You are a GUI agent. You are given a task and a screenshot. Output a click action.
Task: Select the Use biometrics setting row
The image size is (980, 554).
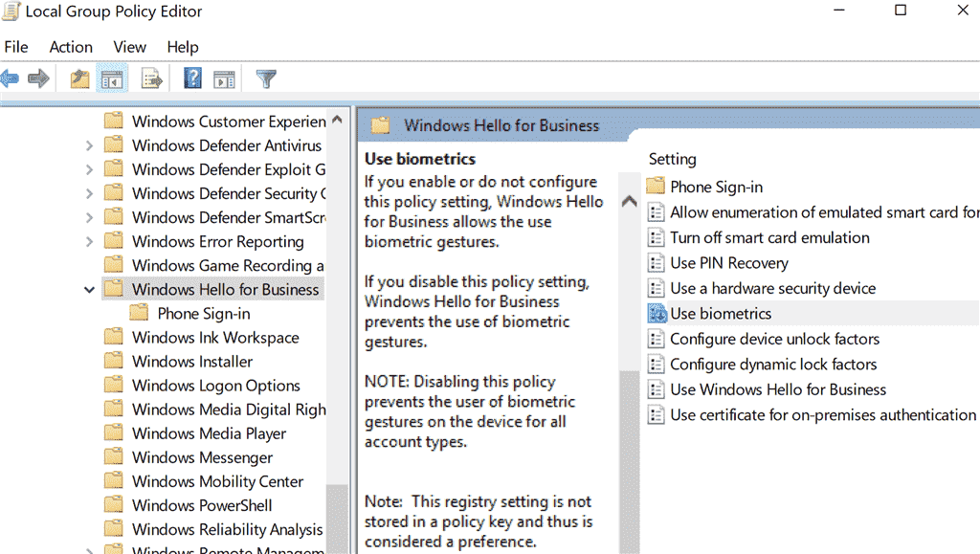[813, 313]
